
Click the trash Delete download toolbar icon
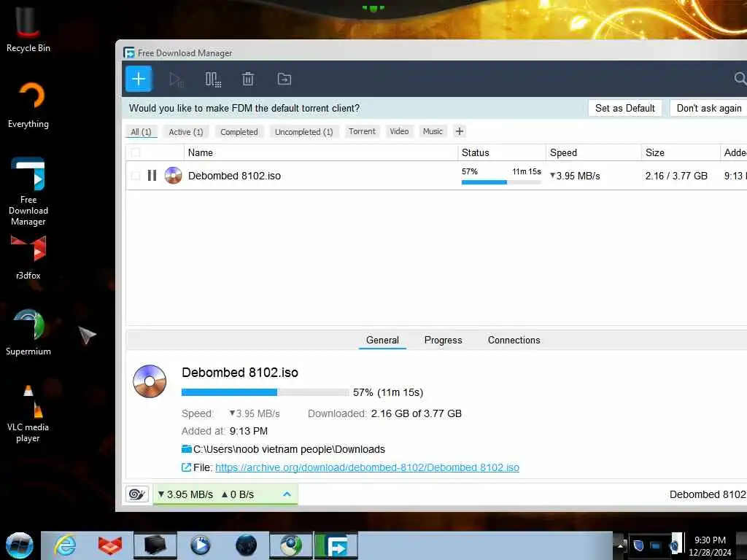coord(248,79)
